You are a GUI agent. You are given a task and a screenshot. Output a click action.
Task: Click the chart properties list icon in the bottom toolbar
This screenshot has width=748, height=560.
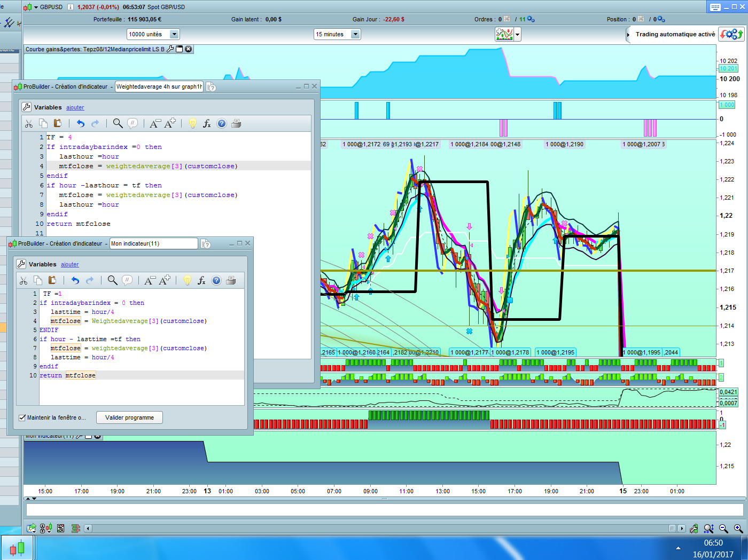tap(60, 529)
